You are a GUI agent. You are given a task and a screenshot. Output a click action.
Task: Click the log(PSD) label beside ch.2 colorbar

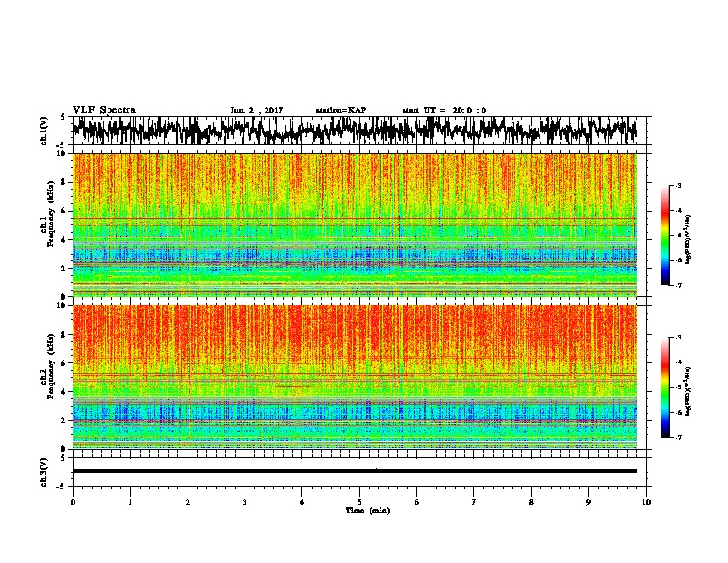[688, 391]
